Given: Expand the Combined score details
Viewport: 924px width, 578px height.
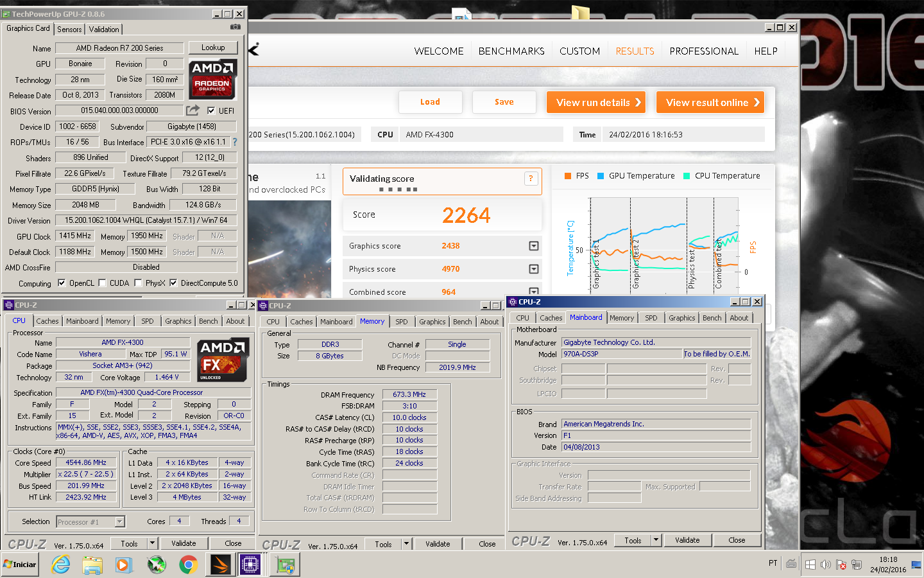Looking at the screenshot, I should click(533, 292).
